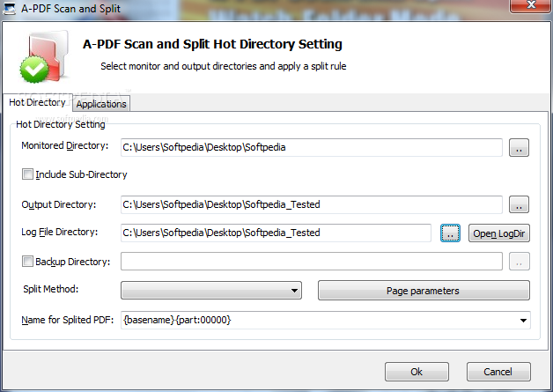Switch to the Applications tab

click(101, 104)
